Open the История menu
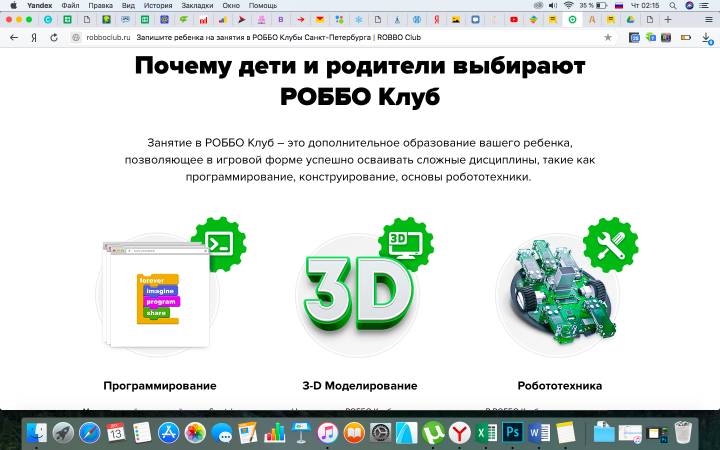 (x=158, y=6)
